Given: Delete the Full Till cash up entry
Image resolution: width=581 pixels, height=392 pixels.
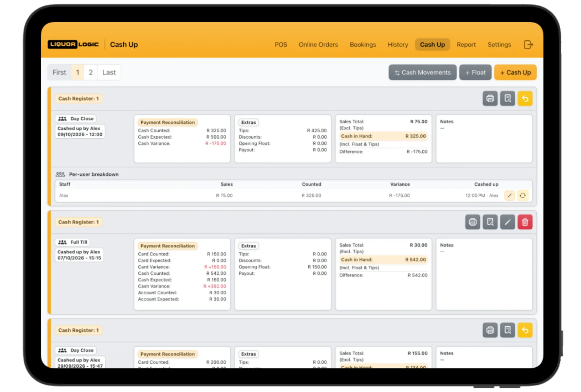Looking at the screenshot, I should [x=525, y=222].
